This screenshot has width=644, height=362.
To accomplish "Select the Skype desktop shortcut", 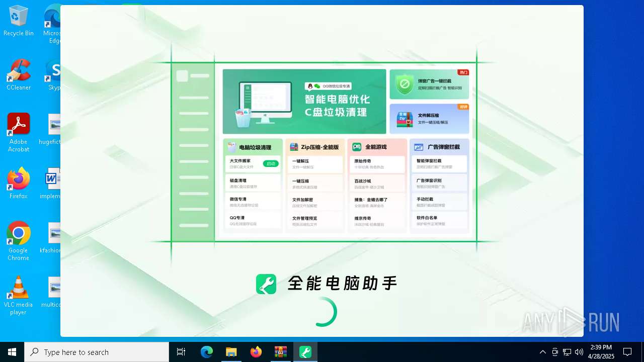I will [53, 75].
